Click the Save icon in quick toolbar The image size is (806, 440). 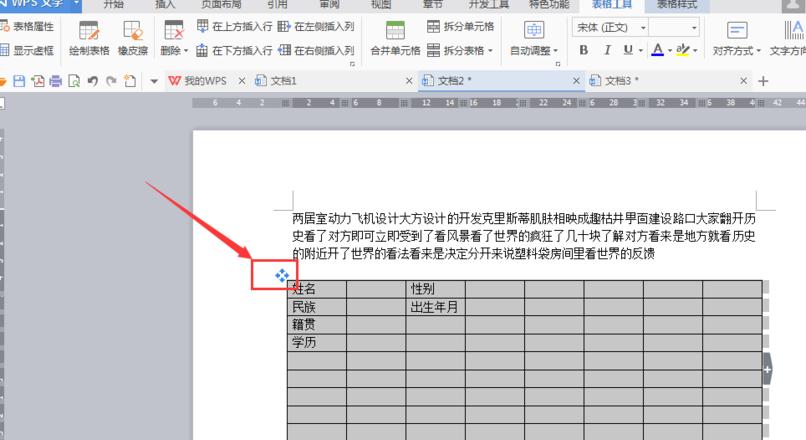coord(19,81)
